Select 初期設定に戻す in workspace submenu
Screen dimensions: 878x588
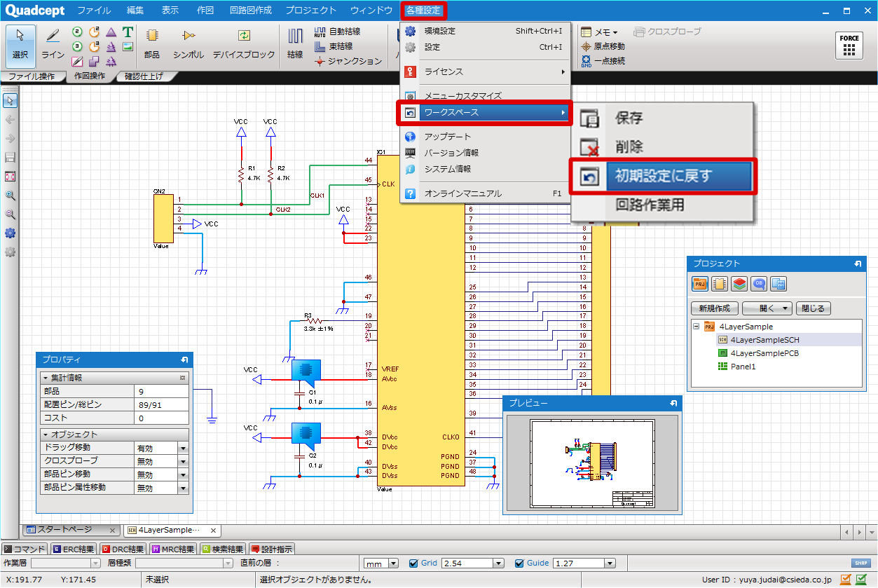(663, 176)
